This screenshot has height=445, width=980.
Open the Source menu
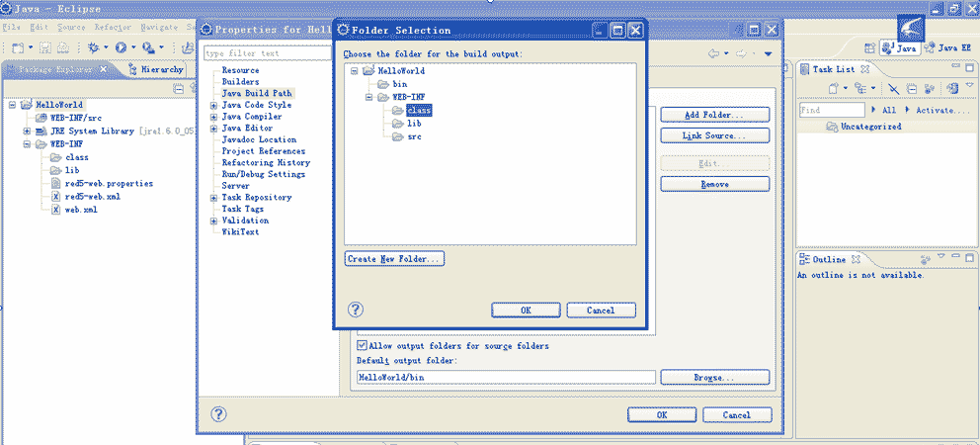pos(71,28)
